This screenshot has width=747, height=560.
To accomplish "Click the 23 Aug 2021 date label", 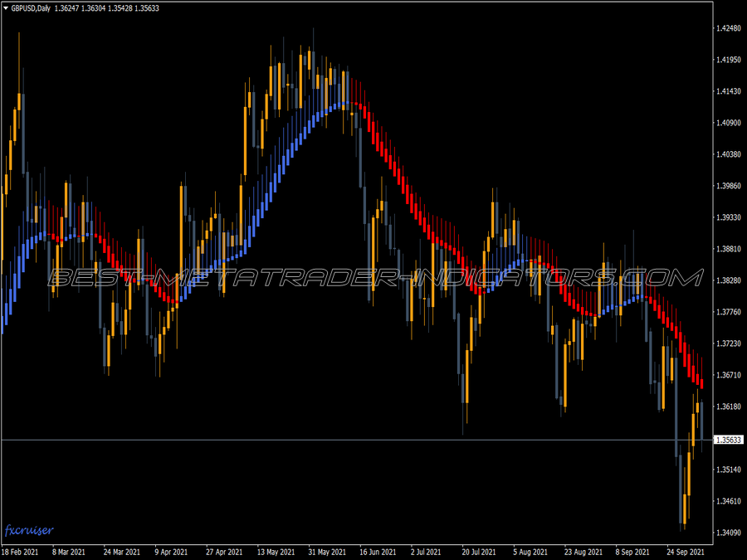I will pyautogui.click(x=583, y=552).
